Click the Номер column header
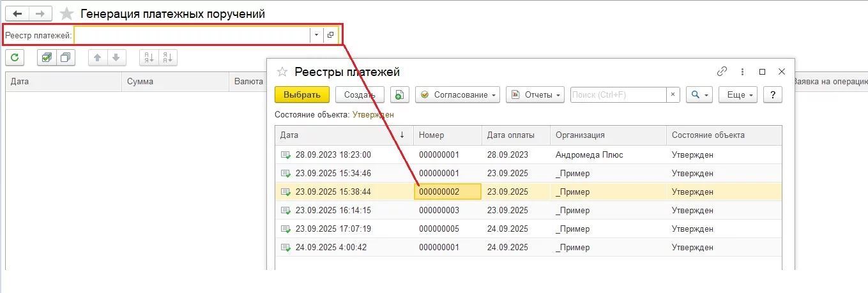Viewport: 868px width, 293px height. [448, 135]
